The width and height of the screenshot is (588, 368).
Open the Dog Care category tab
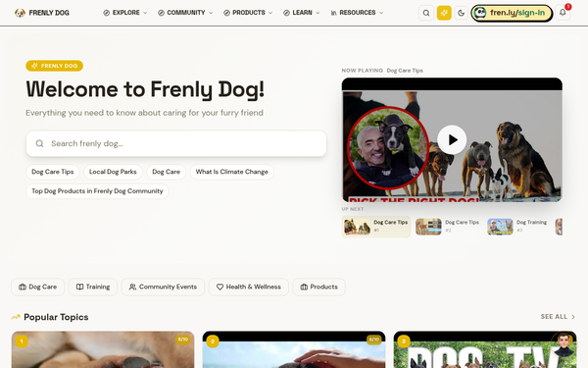pyautogui.click(x=38, y=287)
